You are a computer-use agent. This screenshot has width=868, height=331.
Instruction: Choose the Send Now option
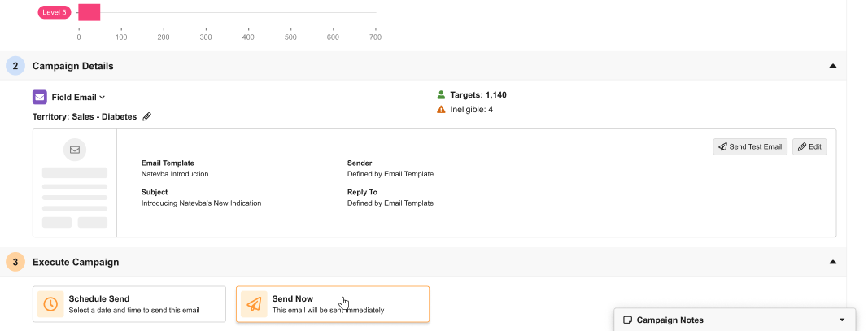(332, 304)
